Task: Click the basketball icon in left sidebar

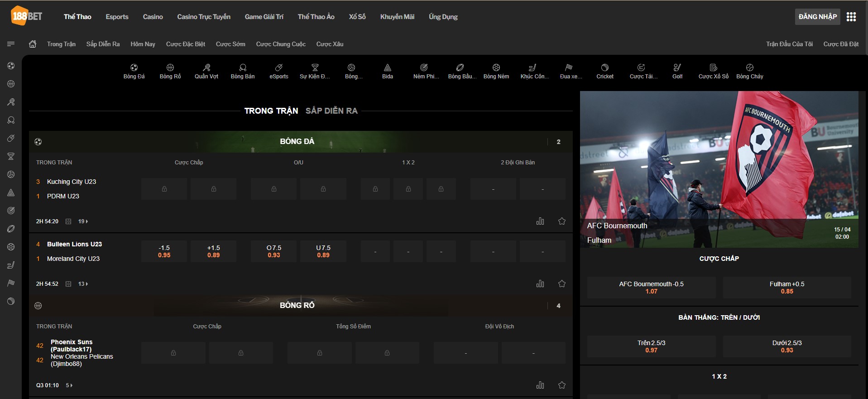Action: 11,84
